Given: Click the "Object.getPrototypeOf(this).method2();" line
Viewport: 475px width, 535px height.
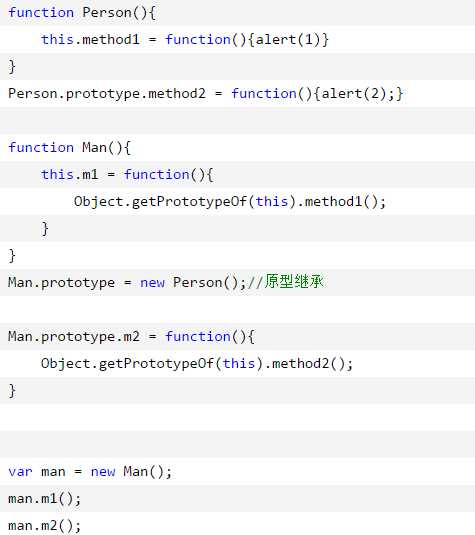Looking at the screenshot, I should 197,364.
